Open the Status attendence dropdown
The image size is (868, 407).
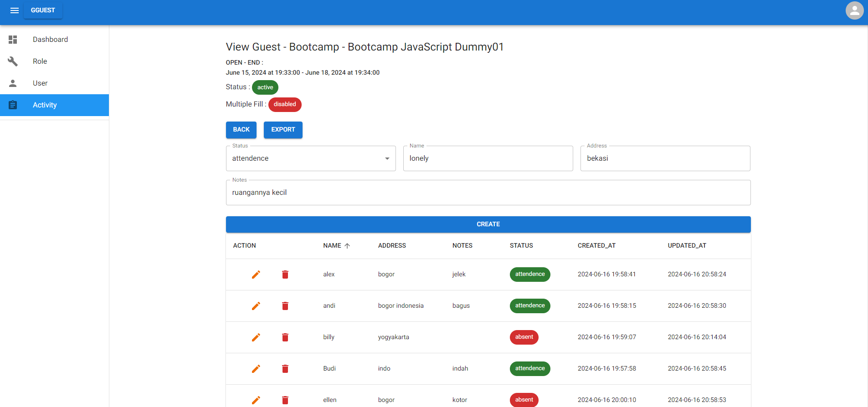311,158
